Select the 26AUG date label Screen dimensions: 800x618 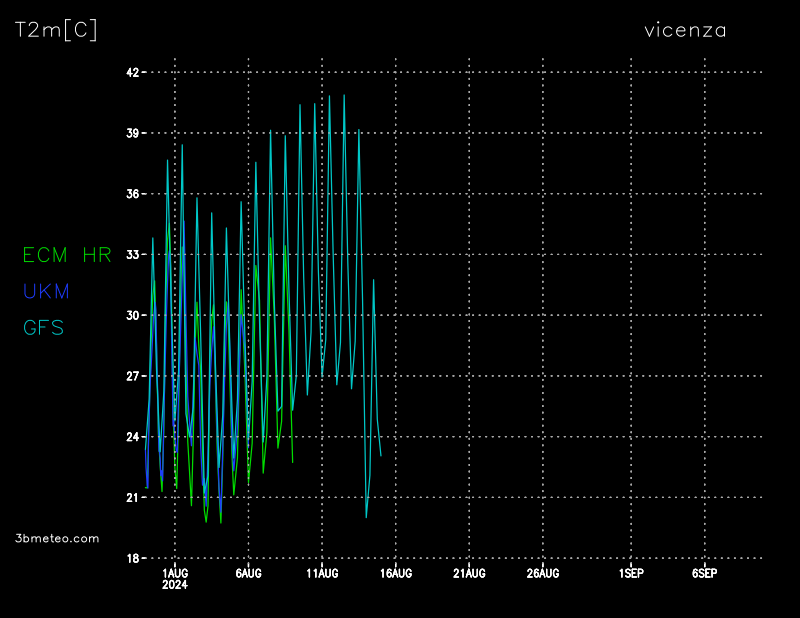[x=542, y=573]
